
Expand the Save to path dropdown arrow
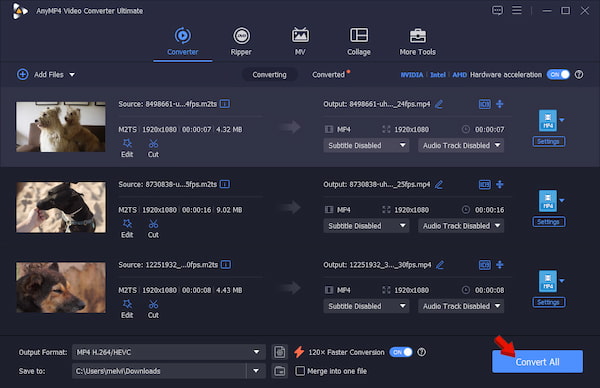point(256,371)
